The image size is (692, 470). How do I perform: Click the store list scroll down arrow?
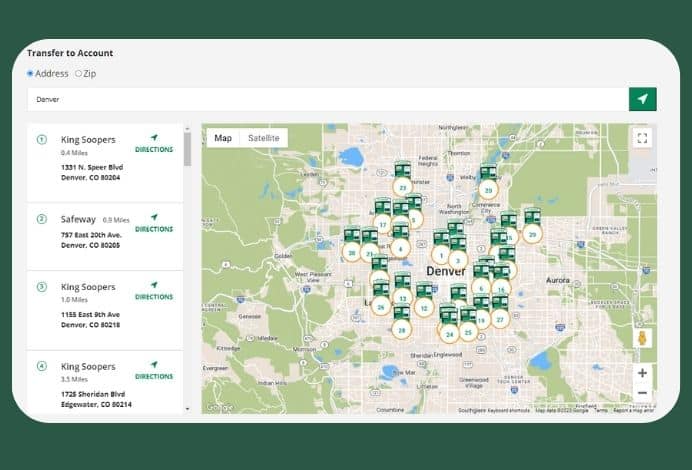click(x=188, y=409)
